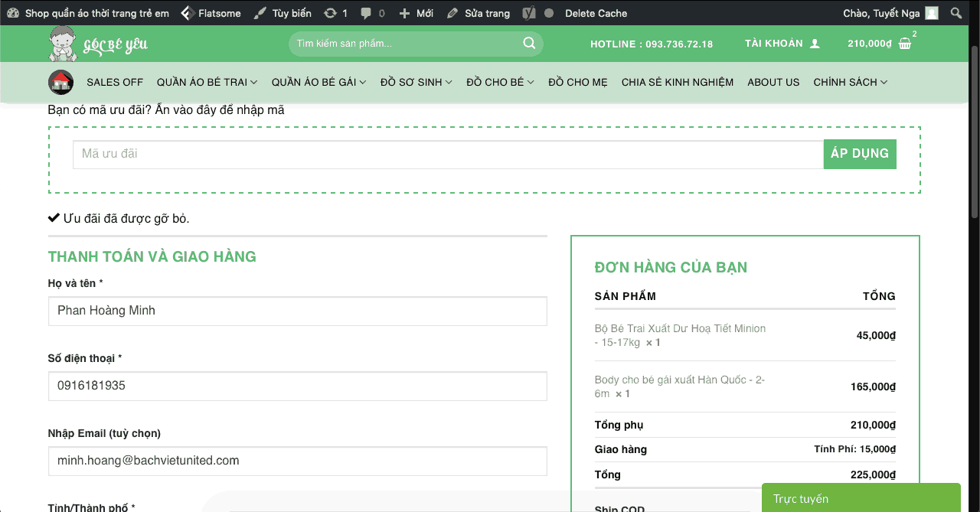Screen dimensions: 980x512
Task: Click the red house home icon
Action: 60,82
